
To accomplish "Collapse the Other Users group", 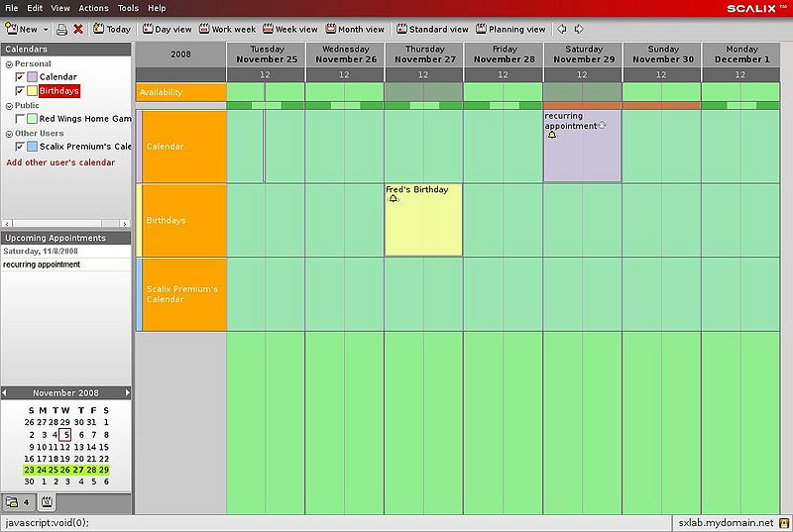I will (x=8, y=133).
